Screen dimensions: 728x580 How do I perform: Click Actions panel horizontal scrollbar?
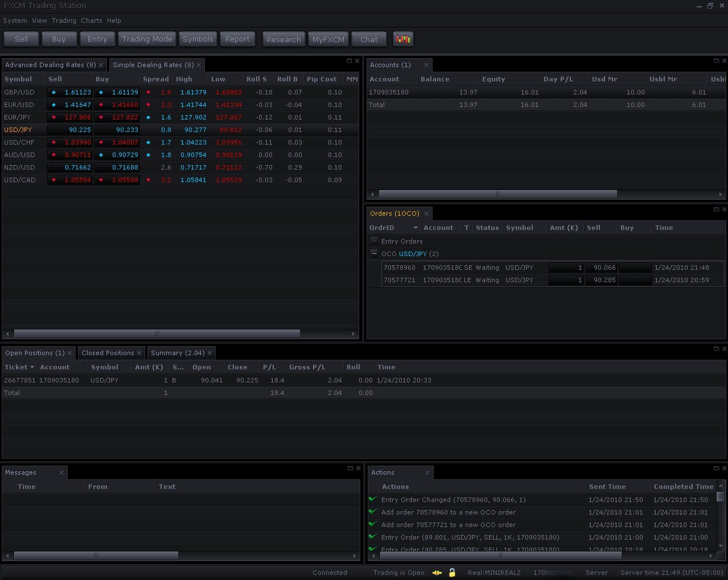(500, 556)
